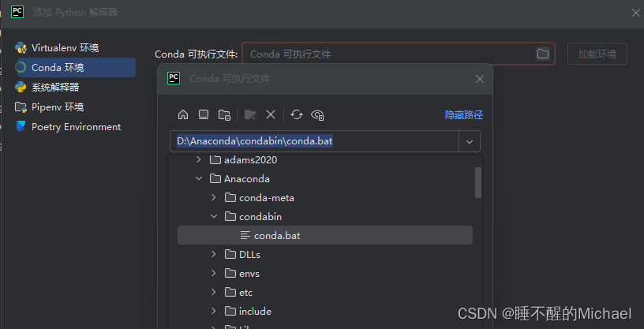Click the 隐藏路径 link
This screenshot has width=644, height=329.
tap(464, 115)
